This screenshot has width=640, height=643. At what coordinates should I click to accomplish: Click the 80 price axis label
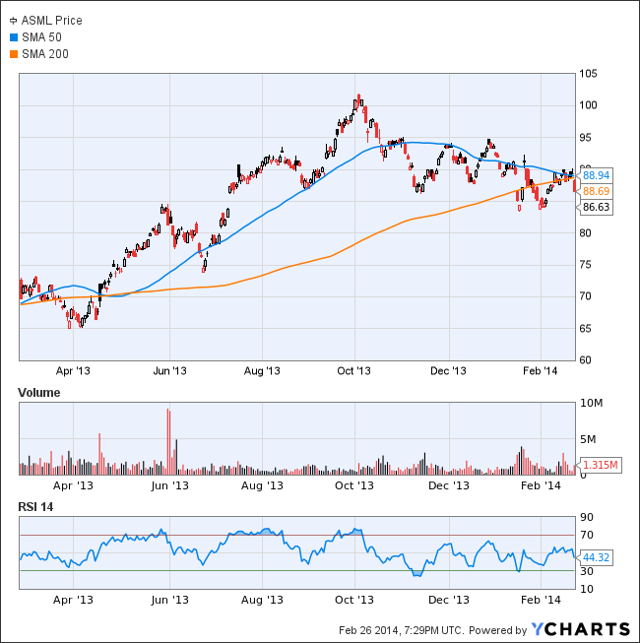pos(585,233)
